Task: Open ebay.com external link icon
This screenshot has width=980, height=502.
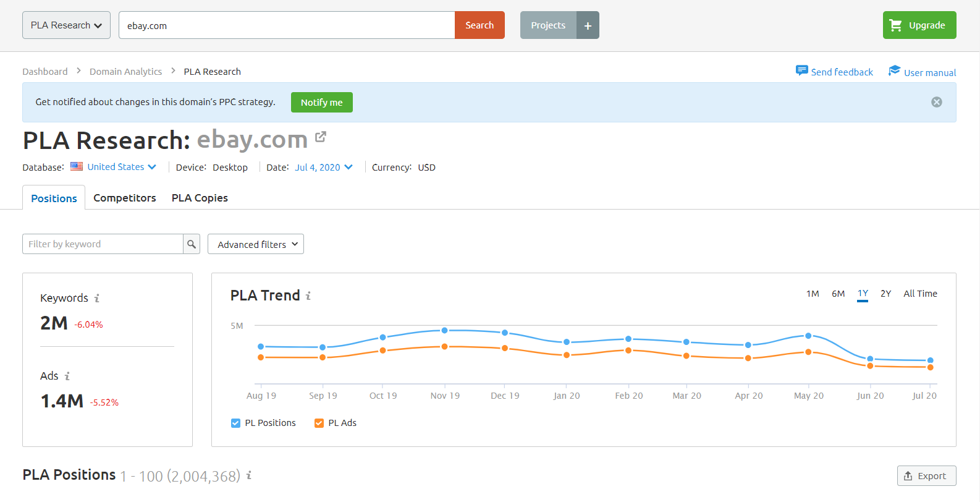Action: 320,137
